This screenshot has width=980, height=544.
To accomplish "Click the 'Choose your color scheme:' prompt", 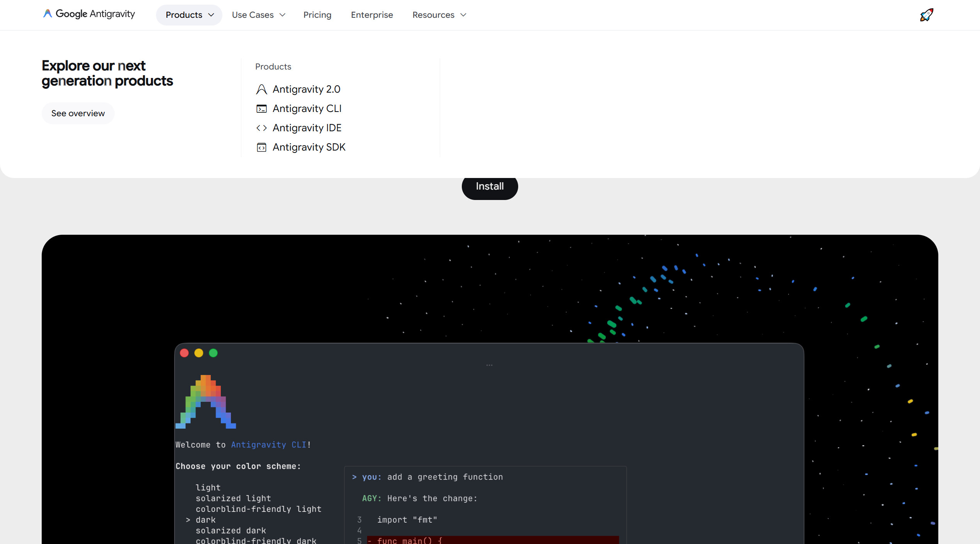I will (x=238, y=466).
